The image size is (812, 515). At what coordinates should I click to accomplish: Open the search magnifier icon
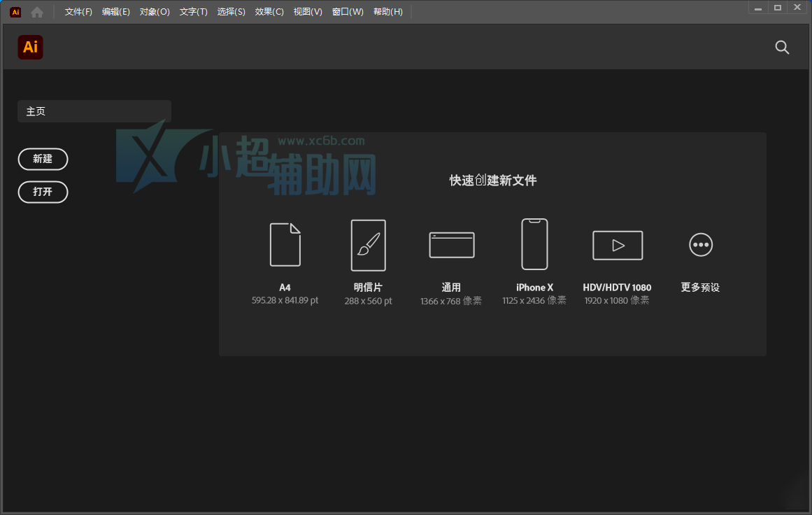pyautogui.click(x=782, y=48)
